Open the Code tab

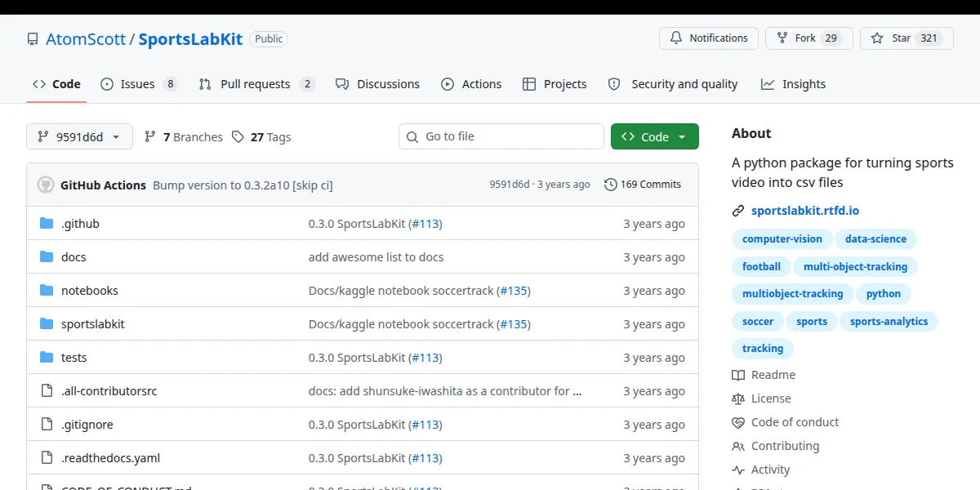(56, 84)
